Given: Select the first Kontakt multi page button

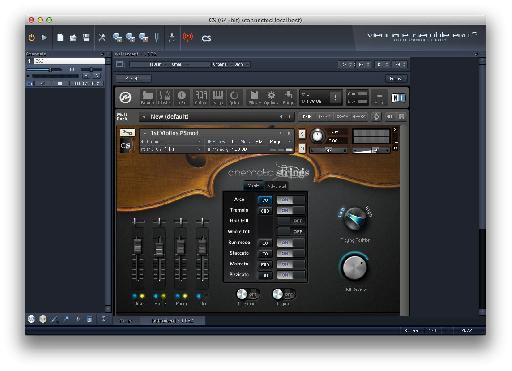Looking at the screenshot, I should (306, 116).
